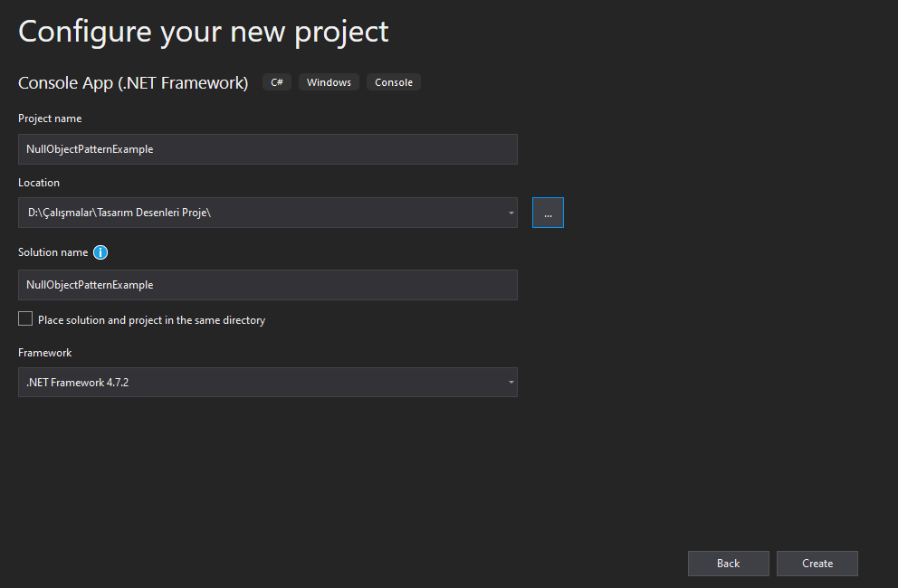Image resolution: width=898 pixels, height=588 pixels.
Task: Click the Console App (.NET Framework) heading
Action: [133, 83]
